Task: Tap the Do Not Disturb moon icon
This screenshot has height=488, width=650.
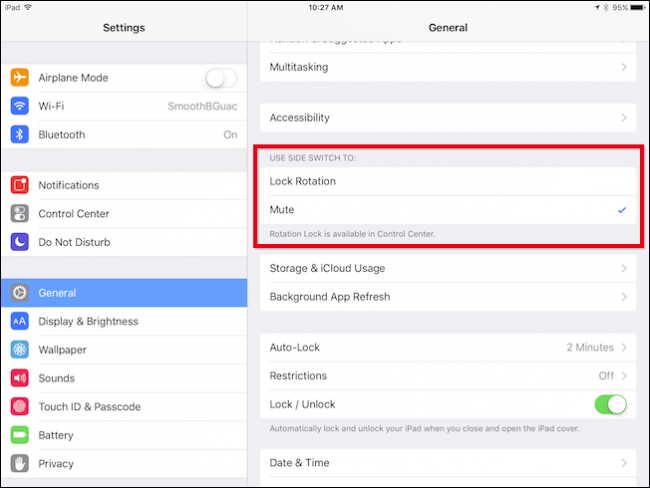Action: click(19, 242)
